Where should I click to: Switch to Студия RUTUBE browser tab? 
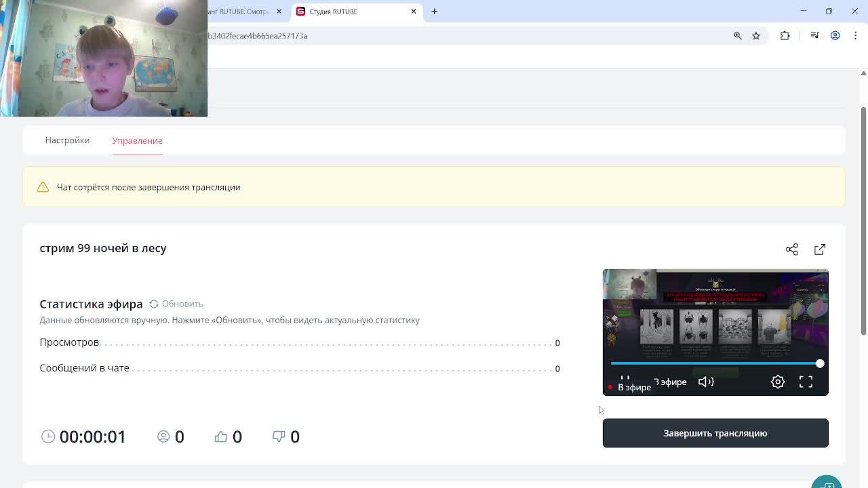tap(357, 12)
